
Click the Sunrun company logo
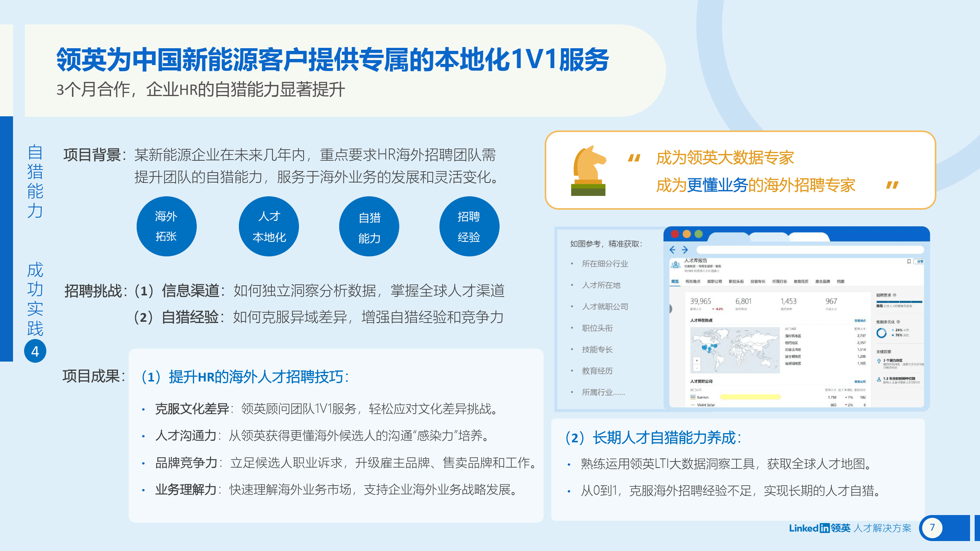tap(693, 397)
